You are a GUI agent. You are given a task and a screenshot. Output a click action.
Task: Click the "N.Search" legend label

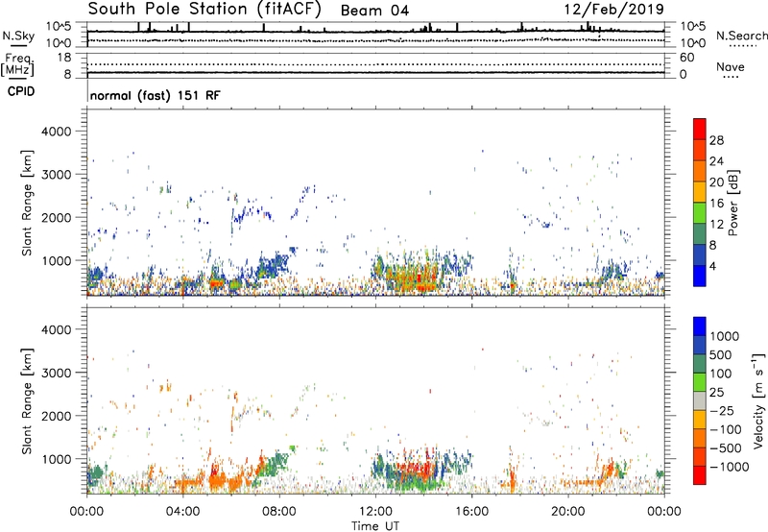(742, 36)
